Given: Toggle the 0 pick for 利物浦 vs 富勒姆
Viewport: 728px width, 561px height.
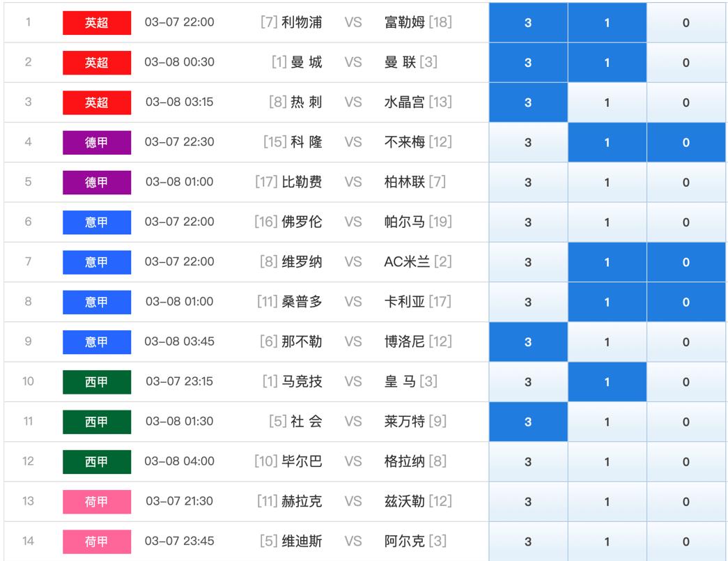Looking at the screenshot, I should (x=686, y=22).
